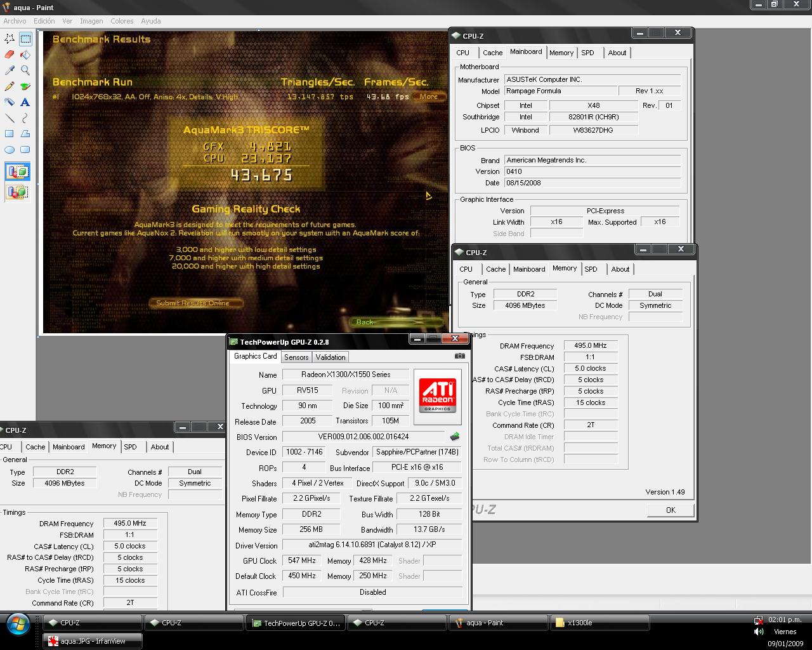Open the Windows Start orb
Viewport: 812px width, 650px height.
coord(18,624)
